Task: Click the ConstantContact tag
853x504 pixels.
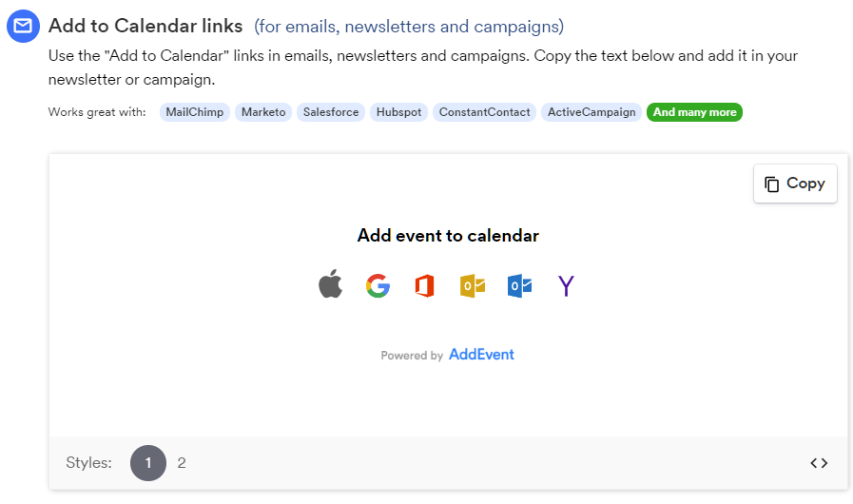Action: (484, 112)
